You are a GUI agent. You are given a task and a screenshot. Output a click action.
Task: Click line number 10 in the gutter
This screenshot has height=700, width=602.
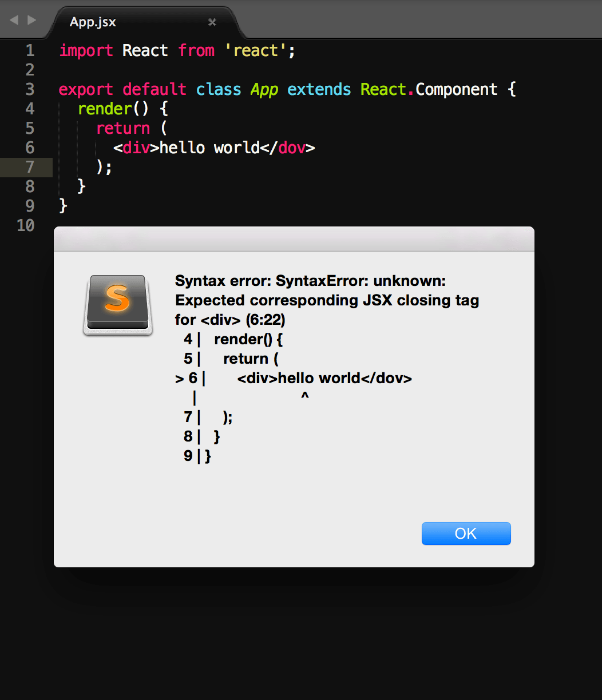click(x=26, y=225)
